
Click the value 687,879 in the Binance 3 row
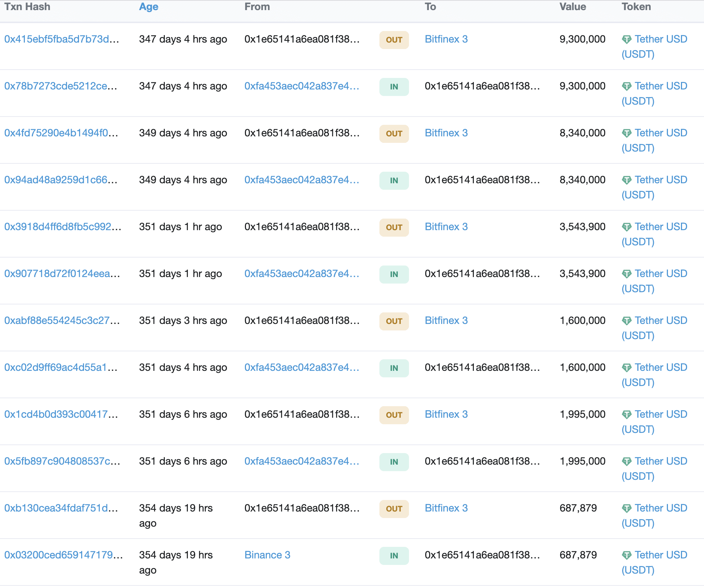point(578,555)
